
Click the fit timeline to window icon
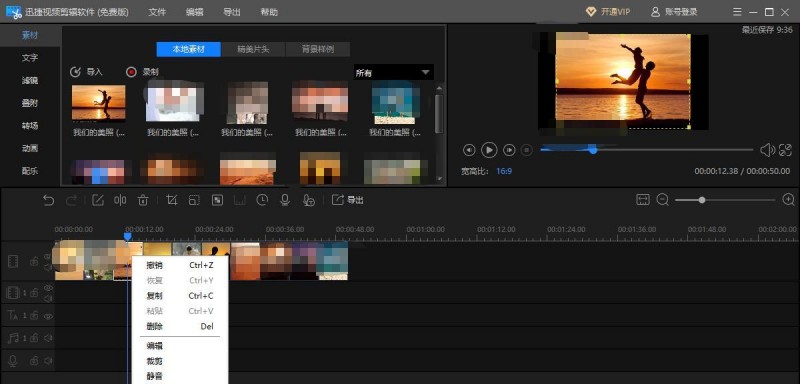643,200
